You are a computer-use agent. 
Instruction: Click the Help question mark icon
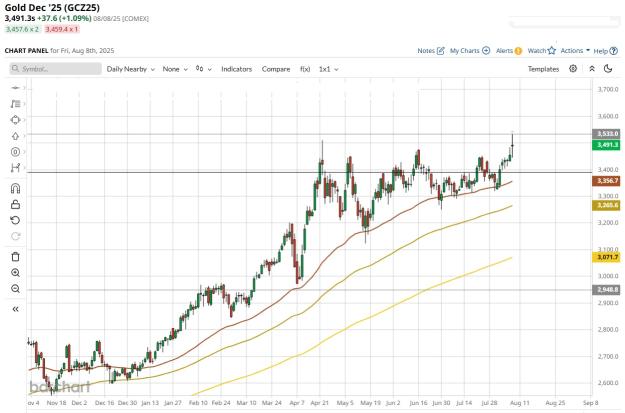point(614,51)
